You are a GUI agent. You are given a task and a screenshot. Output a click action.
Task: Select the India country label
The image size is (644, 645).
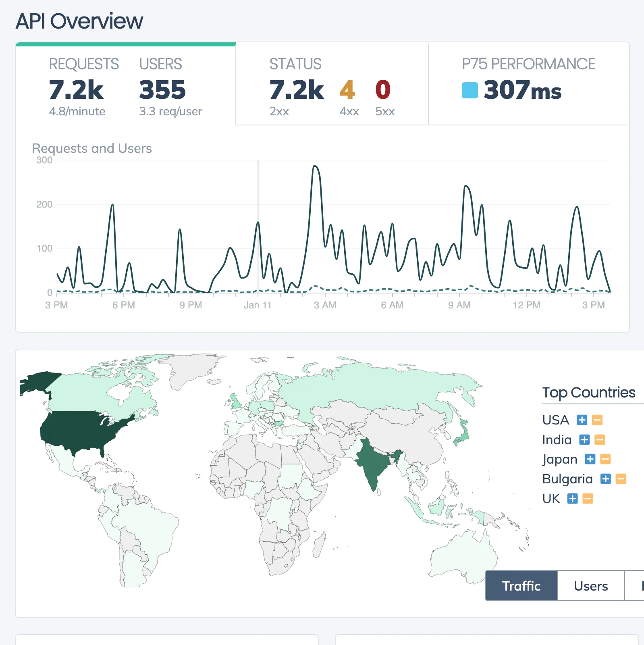(557, 440)
